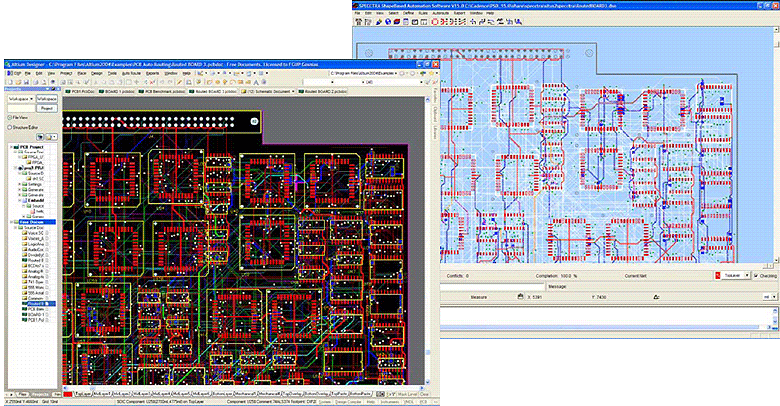Open the mil units dropdown in SPECCTRA

click(773, 297)
